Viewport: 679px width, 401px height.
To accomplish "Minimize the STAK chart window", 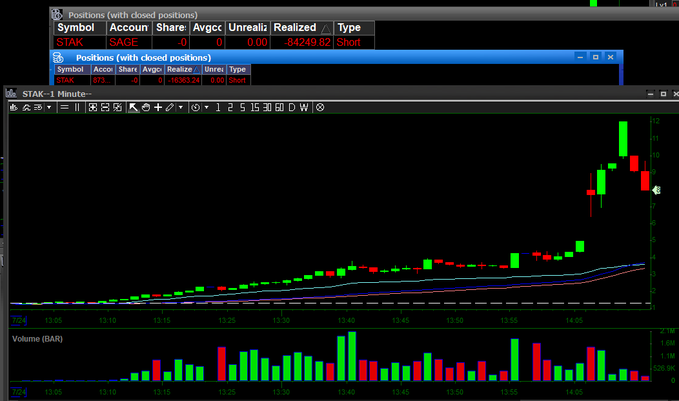I will coord(650,94).
